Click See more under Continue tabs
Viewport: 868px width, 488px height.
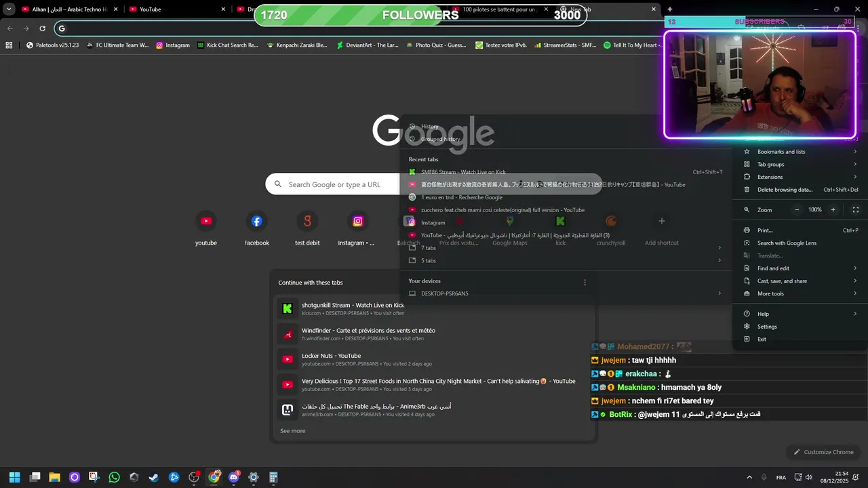pos(293,431)
